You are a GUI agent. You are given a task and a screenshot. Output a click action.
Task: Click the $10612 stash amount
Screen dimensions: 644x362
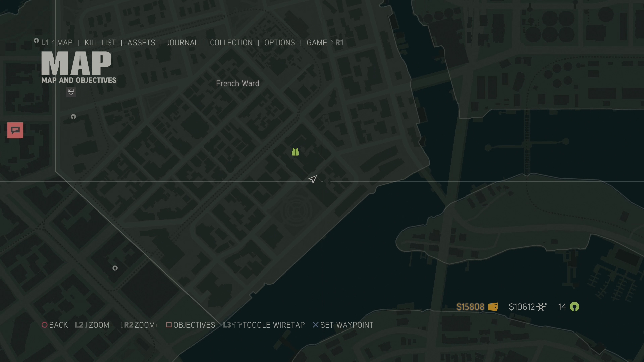pyautogui.click(x=522, y=307)
